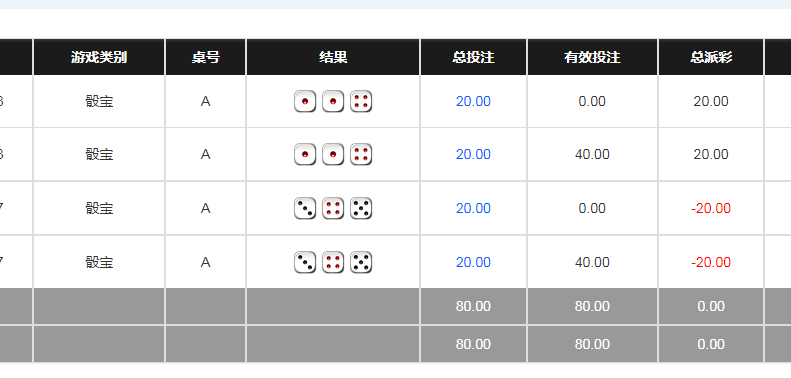The image size is (791, 378).
Task: Click the 总派彩 column header
Action: click(711, 57)
